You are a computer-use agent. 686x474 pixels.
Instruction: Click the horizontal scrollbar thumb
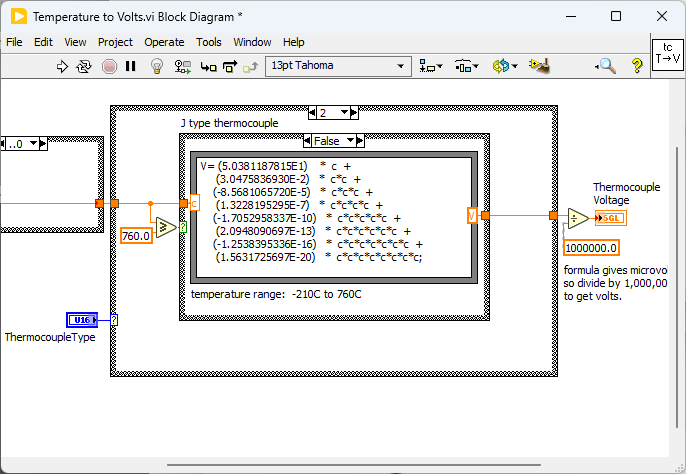coord(354,465)
